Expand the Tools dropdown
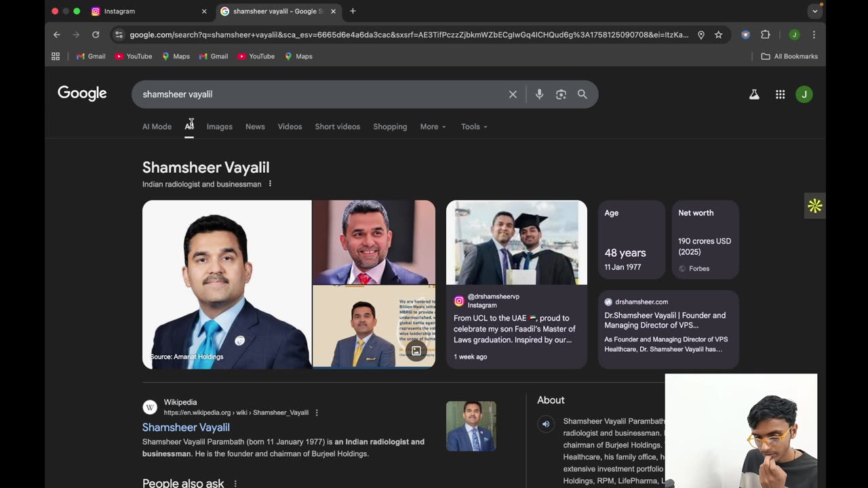The image size is (868, 488). [474, 127]
